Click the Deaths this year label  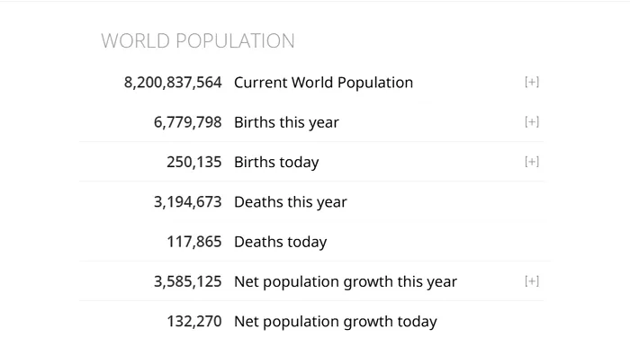click(291, 202)
